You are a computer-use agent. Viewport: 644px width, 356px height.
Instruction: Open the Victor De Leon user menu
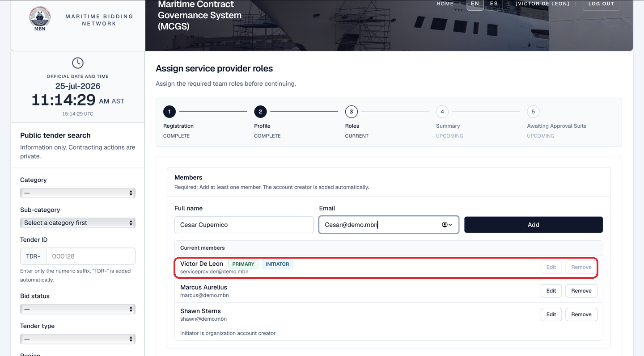[542, 4]
